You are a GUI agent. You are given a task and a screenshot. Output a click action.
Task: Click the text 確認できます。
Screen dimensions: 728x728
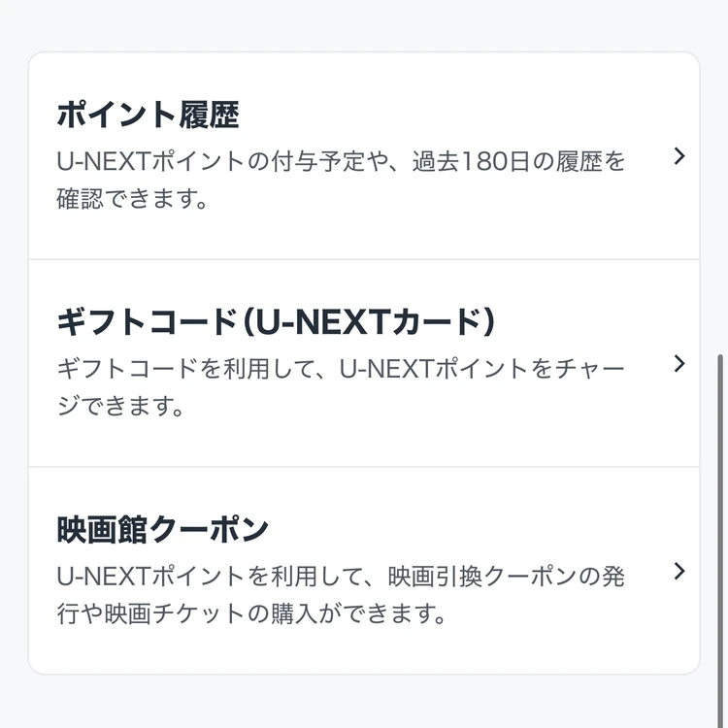tap(132, 199)
